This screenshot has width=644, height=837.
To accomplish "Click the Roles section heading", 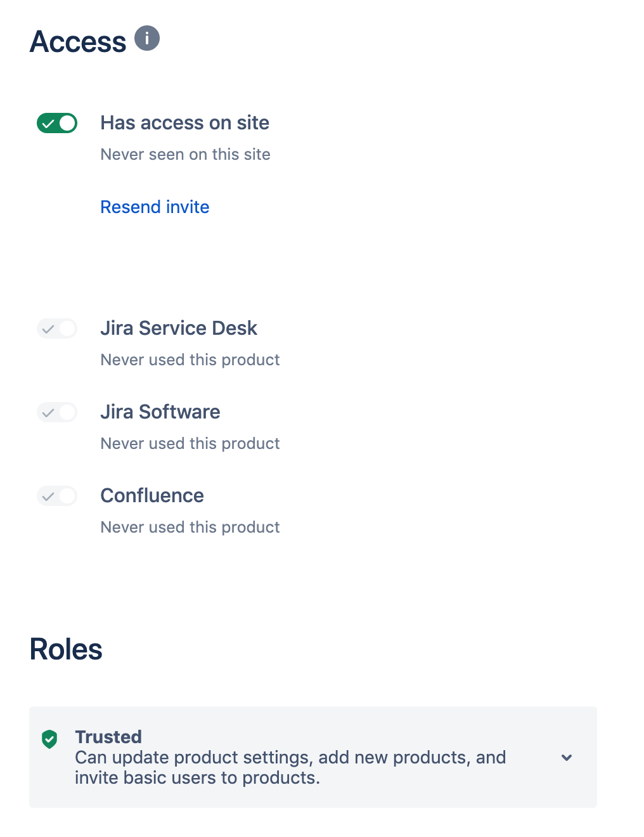I will pyautogui.click(x=65, y=649).
